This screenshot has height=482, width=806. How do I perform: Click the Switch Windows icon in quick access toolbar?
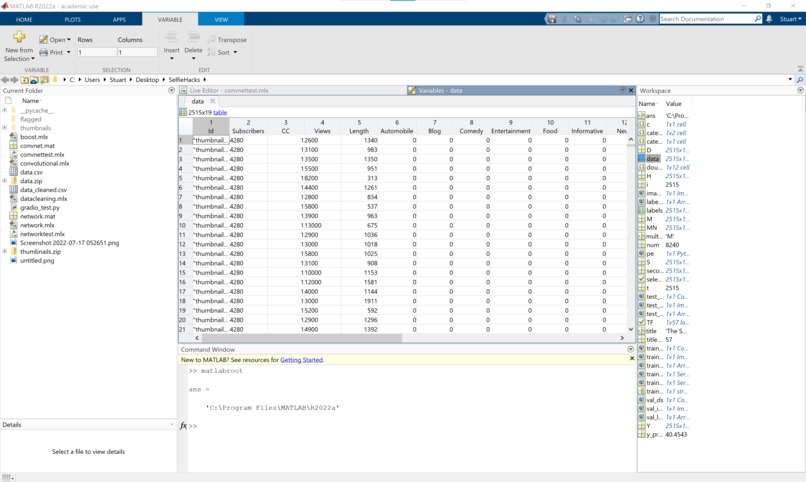(628, 19)
